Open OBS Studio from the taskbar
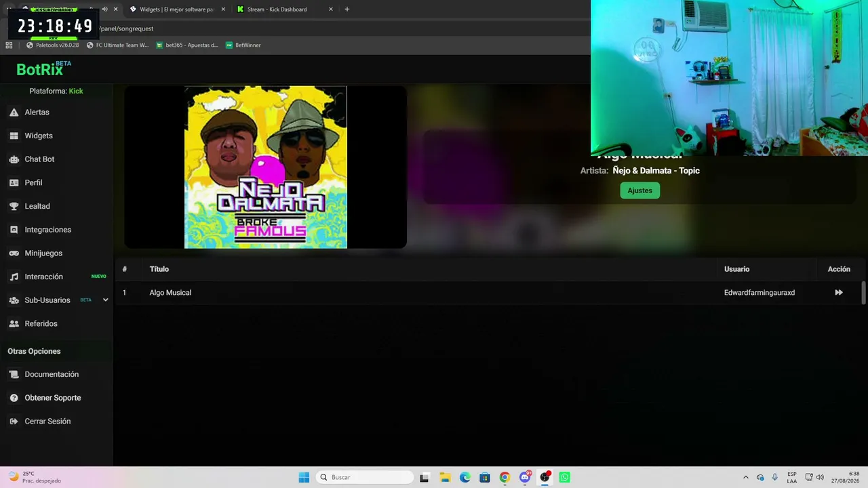The height and width of the screenshot is (488, 868). point(545,477)
